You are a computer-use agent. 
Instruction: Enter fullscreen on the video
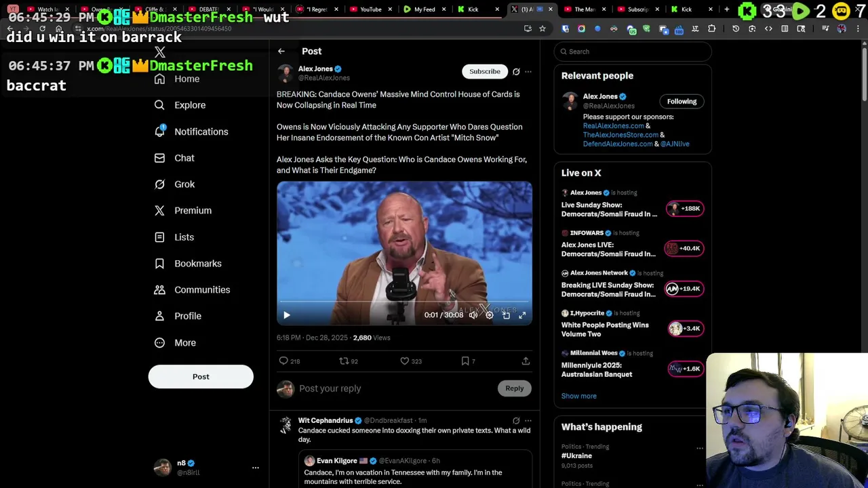coord(522,315)
